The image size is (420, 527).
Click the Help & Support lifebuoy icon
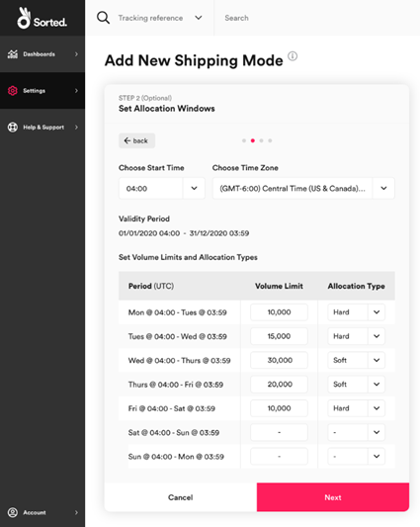(x=13, y=127)
